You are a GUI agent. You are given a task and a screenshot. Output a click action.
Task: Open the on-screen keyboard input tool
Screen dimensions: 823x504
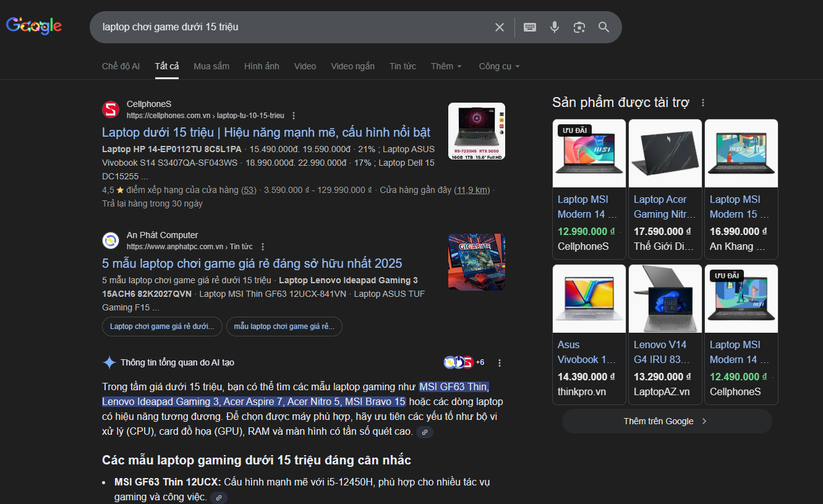[530, 27]
